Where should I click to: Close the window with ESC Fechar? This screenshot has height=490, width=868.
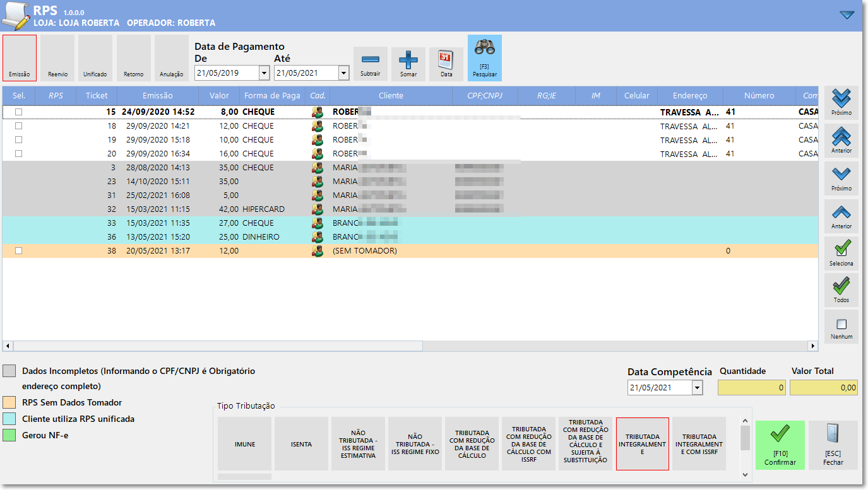coord(833,445)
